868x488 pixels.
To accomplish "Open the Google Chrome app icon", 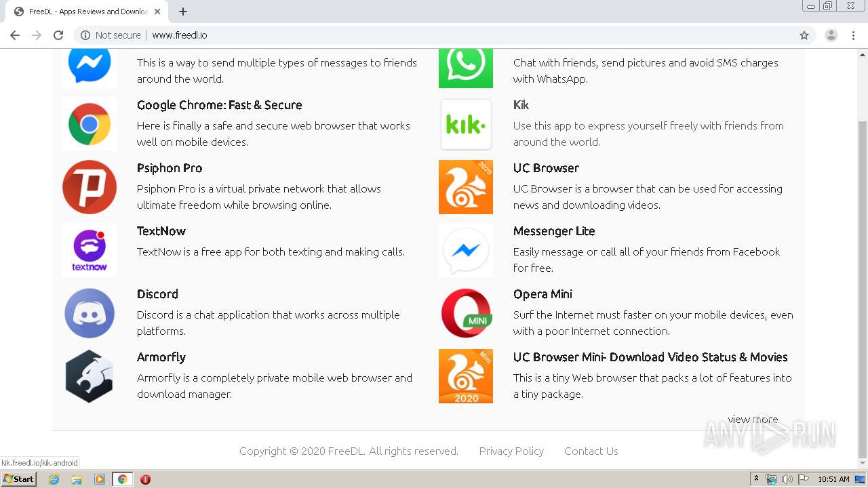I will click(x=90, y=124).
